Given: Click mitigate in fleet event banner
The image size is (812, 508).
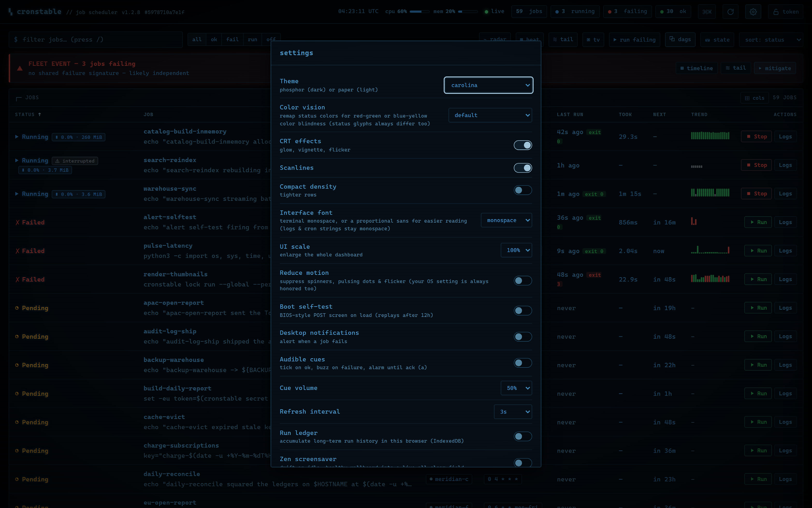Looking at the screenshot, I should [x=774, y=68].
